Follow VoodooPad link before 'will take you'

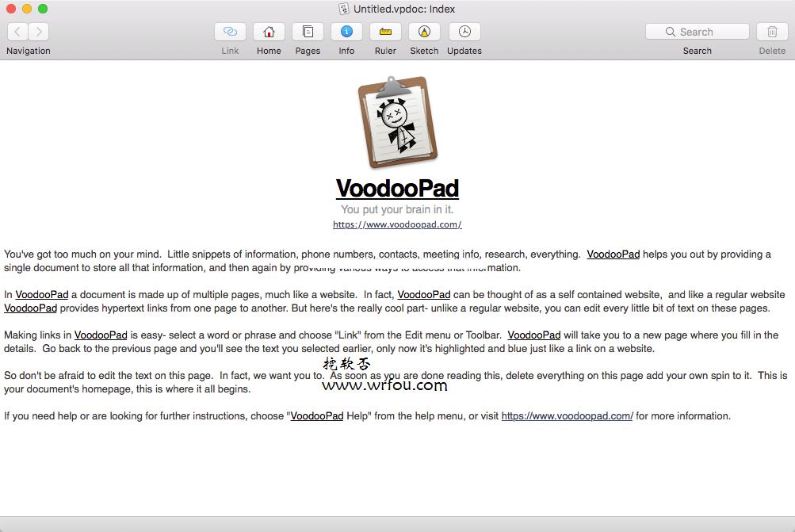pos(534,335)
